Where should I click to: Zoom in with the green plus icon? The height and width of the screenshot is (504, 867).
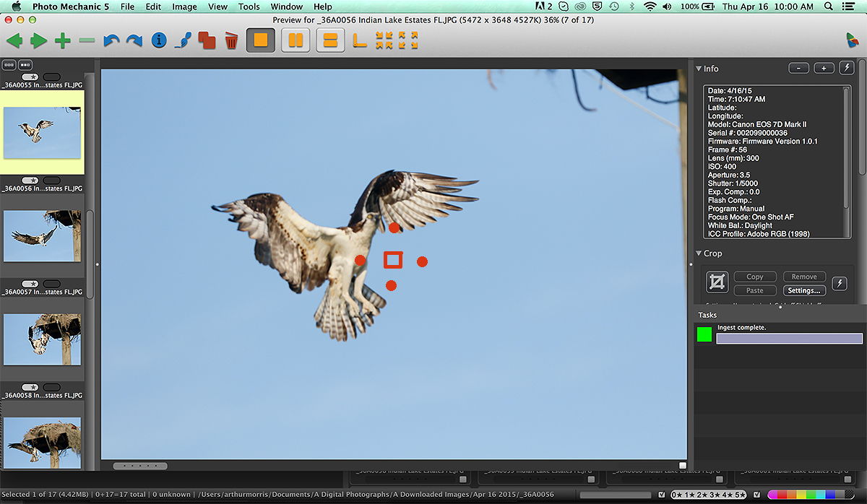coord(63,40)
